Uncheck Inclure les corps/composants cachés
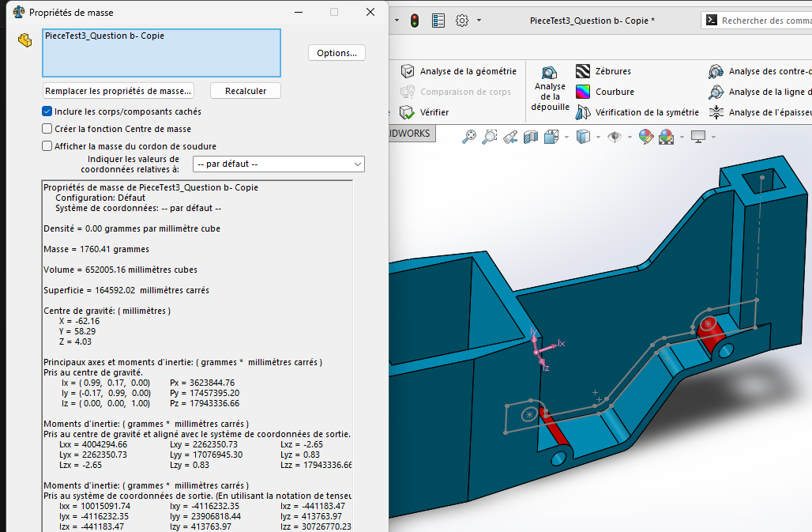812x532 pixels. coord(47,112)
